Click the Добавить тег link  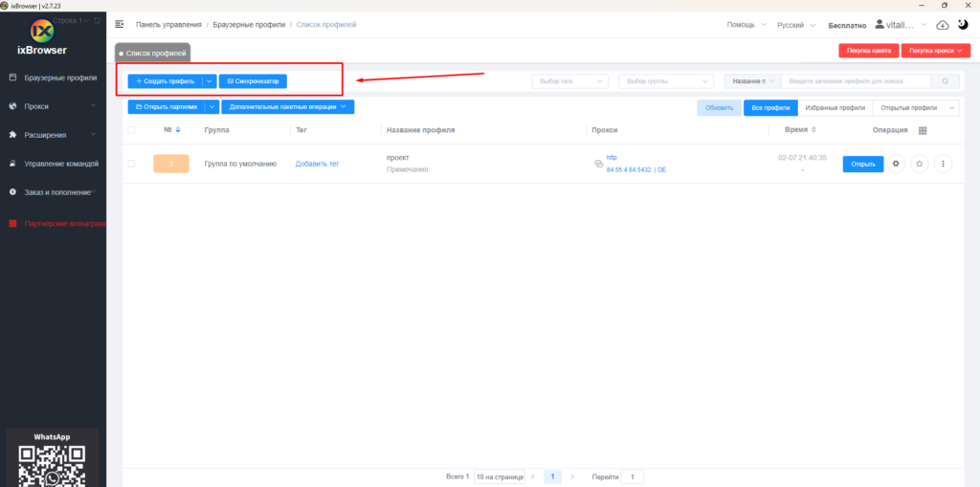[x=317, y=164]
